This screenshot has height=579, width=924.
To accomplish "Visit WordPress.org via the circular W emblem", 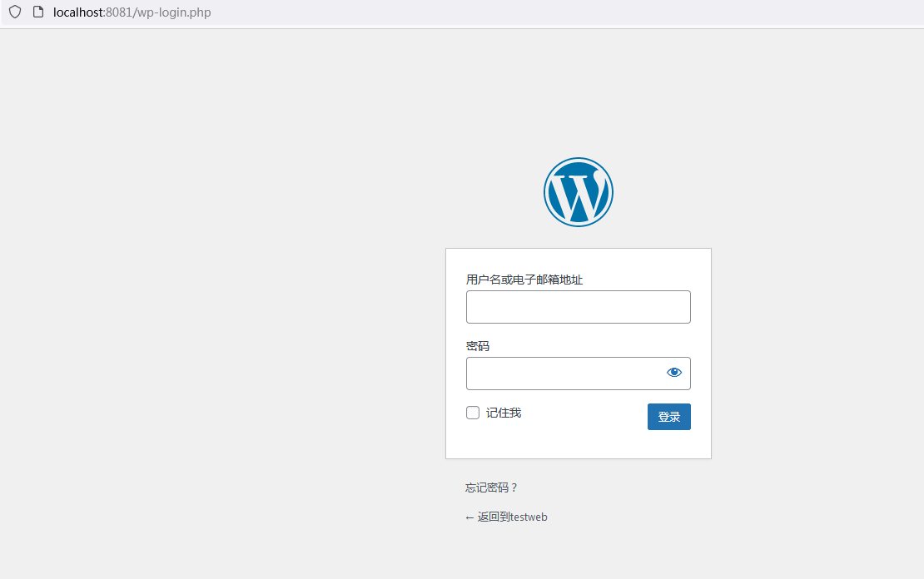I will tap(578, 191).
